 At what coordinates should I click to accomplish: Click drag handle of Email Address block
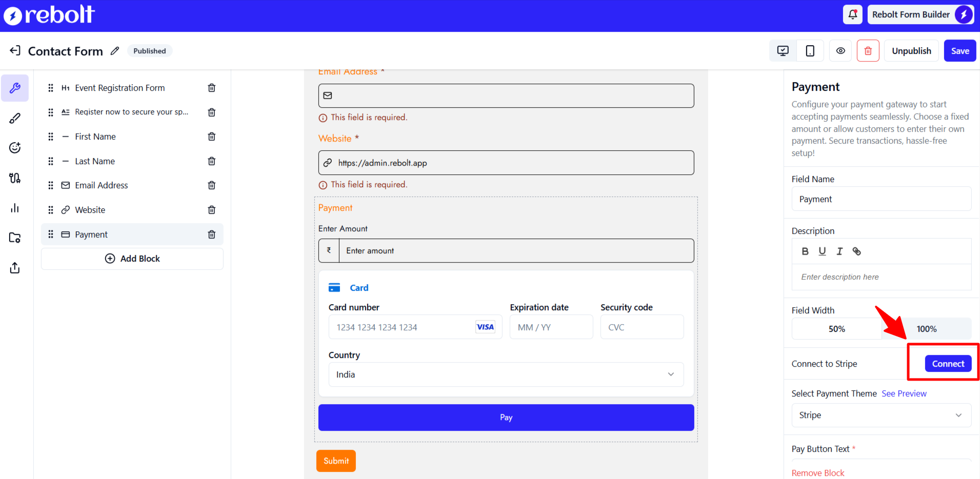[51, 185]
